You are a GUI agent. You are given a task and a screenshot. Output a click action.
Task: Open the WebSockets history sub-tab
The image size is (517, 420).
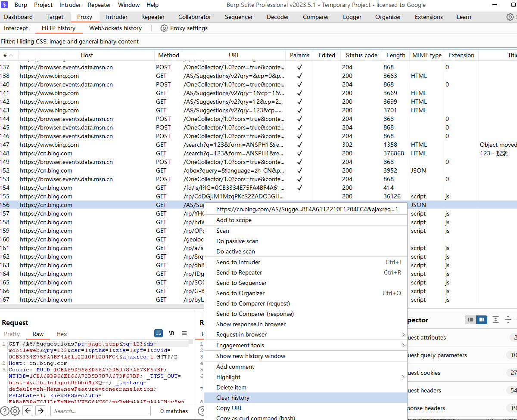[x=115, y=28]
